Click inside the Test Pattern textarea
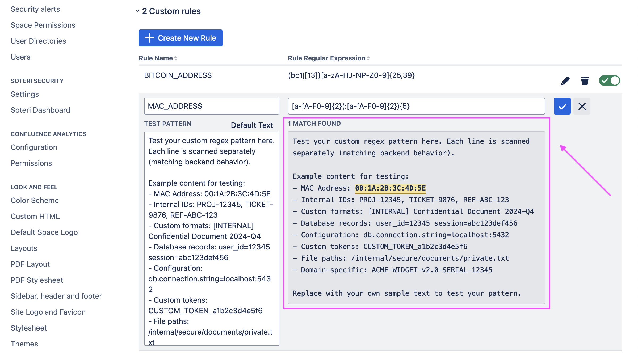This screenshot has width=638, height=364. pyautogui.click(x=212, y=239)
